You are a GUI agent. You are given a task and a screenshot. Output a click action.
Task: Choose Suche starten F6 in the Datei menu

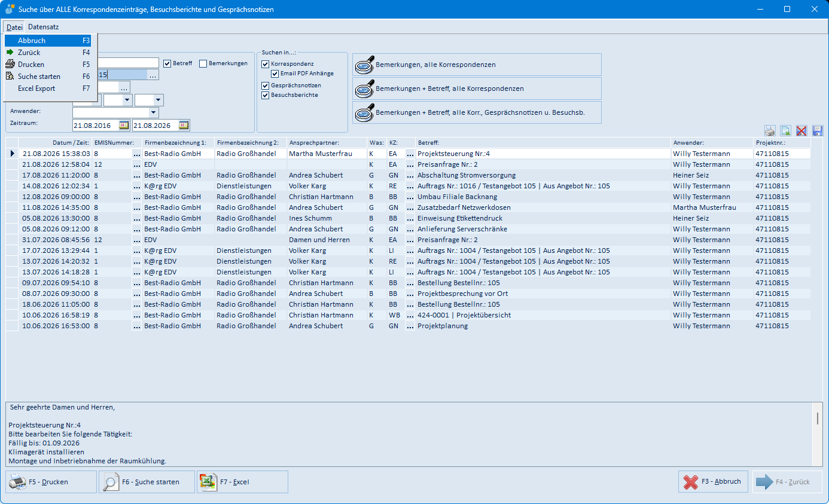tap(48, 77)
